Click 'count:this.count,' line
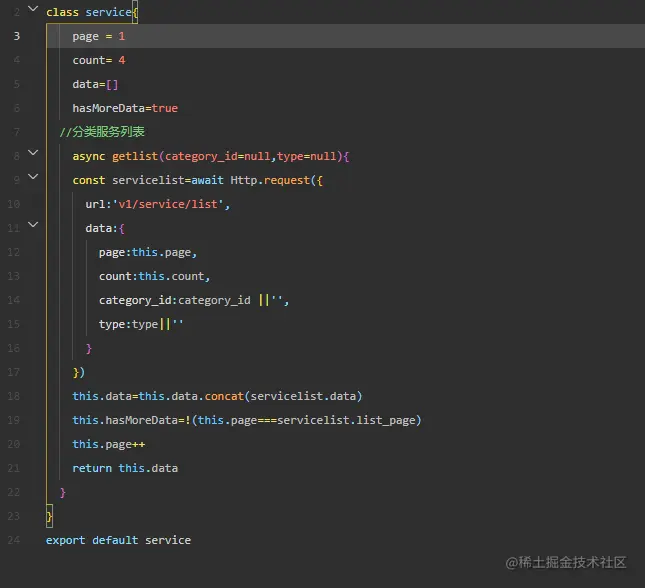Viewport: 645px width, 588px height. (155, 276)
